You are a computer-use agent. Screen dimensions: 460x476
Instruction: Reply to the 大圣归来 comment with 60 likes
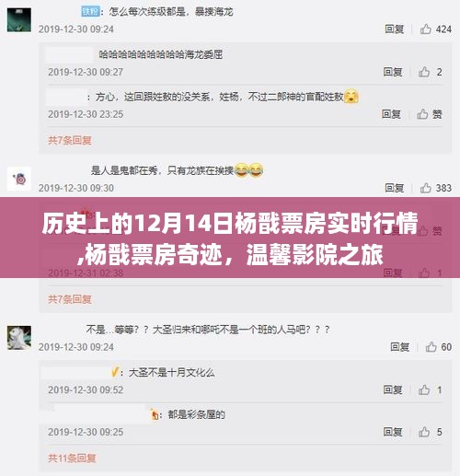point(399,347)
